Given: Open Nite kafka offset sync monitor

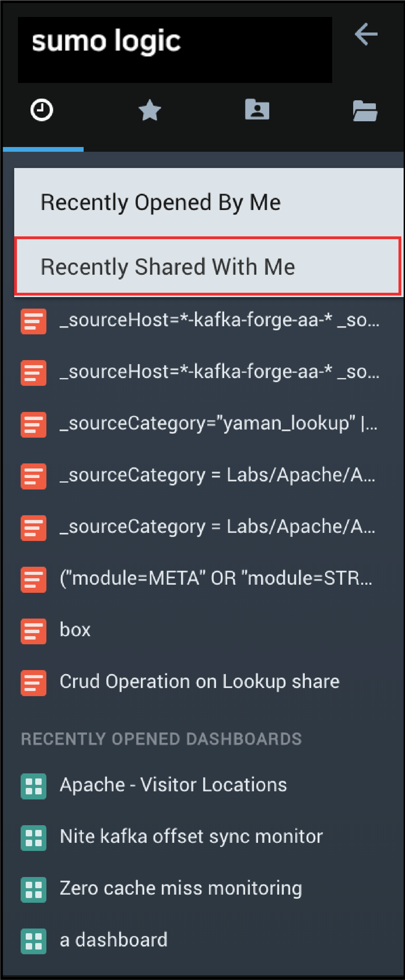Looking at the screenshot, I should pos(191,837).
